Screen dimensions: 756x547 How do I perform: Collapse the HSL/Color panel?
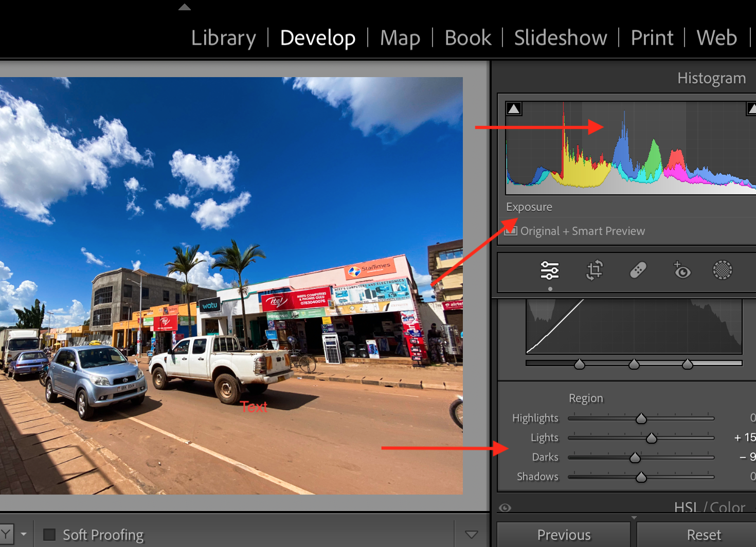(x=710, y=508)
